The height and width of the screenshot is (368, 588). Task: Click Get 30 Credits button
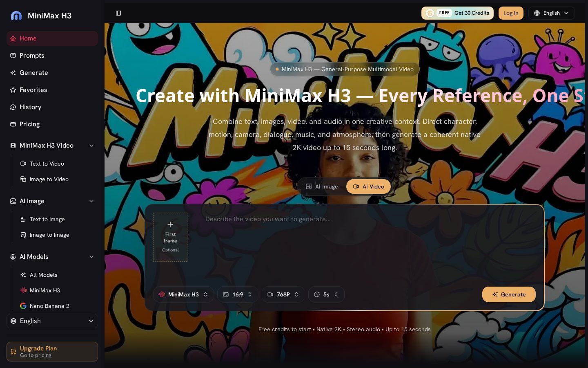coord(457,13)
